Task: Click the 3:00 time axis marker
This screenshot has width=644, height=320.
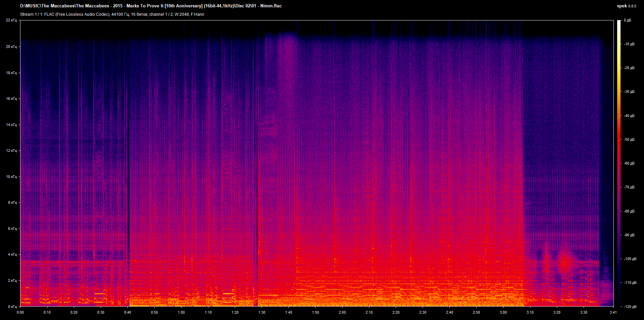Action: tap(503, 312)
